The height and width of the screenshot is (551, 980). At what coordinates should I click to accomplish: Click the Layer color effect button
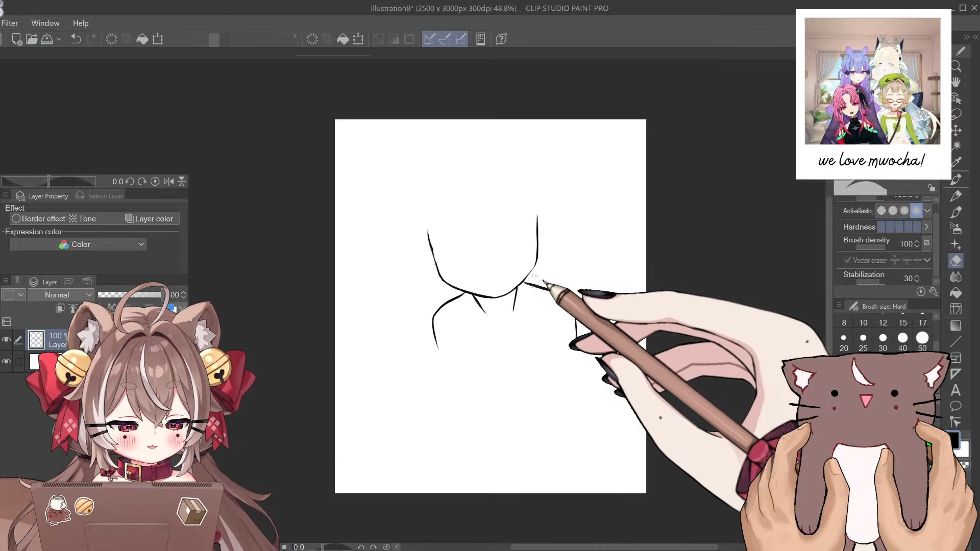tap(149, 218)
